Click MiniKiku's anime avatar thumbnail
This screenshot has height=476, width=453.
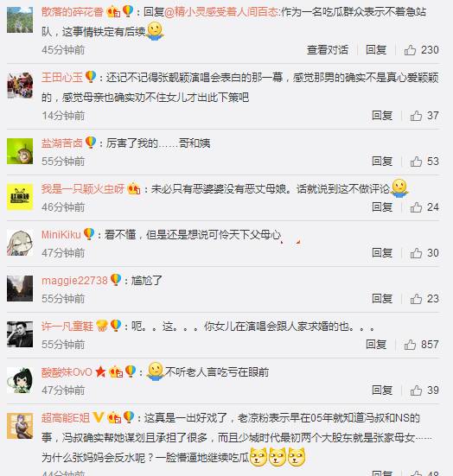pos(20,243)
